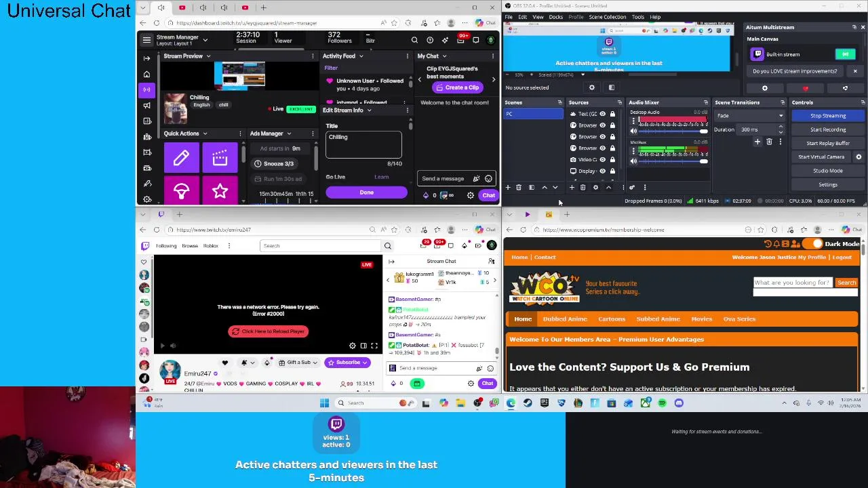
Task: Toggle fullscreen on the Emiru247 video player
Action: click(x=374, y=346)
